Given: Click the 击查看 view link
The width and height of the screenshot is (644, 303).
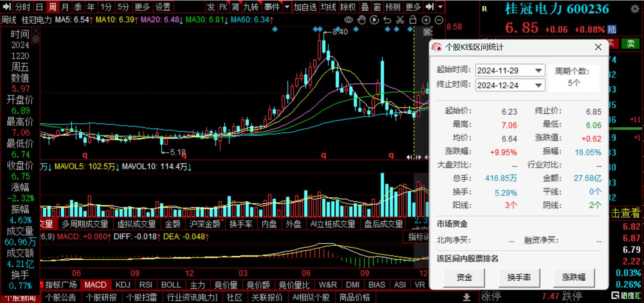Looking at the screenshot, I should (x=625, y=212).
